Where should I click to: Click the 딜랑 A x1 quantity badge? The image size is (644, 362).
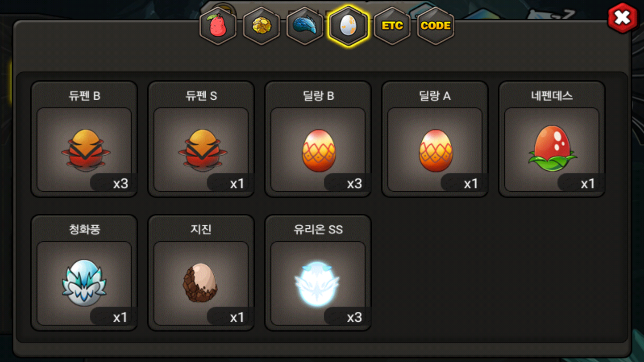[x=464, y=183]
